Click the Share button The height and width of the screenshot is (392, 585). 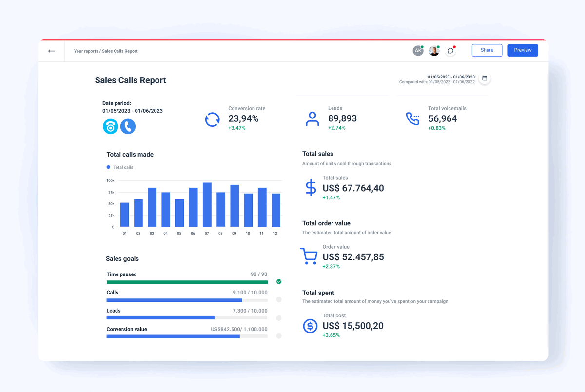(x=487, y=50)
